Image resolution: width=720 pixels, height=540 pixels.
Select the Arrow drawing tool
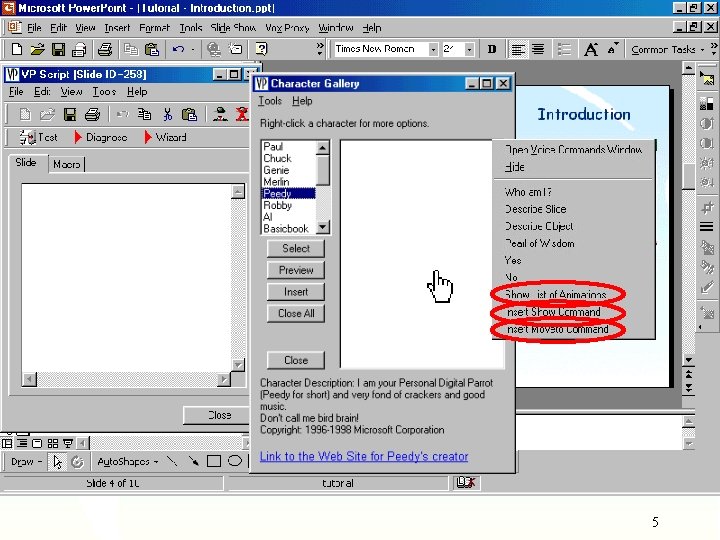(x=193, y=461)
